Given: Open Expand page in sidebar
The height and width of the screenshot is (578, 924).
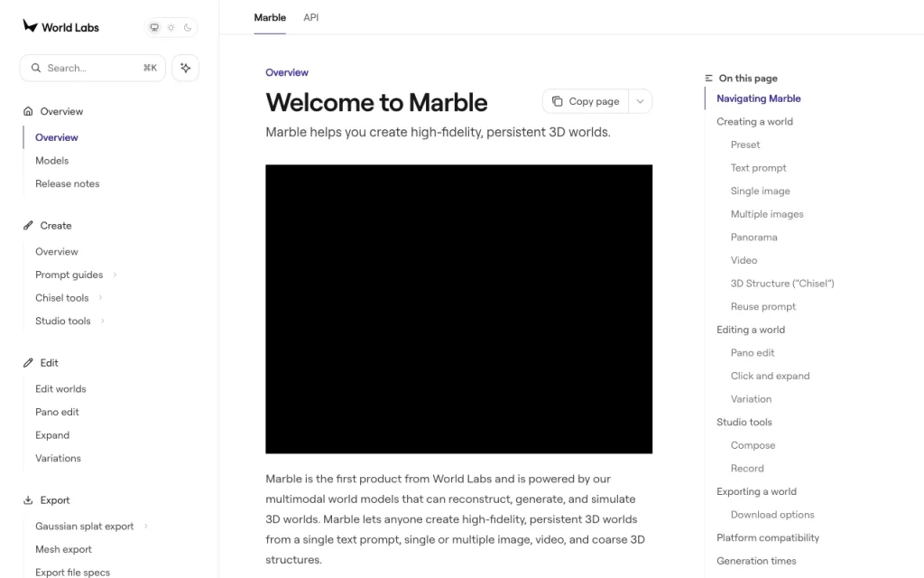Looking at the screenshot, I should [52, 434].
